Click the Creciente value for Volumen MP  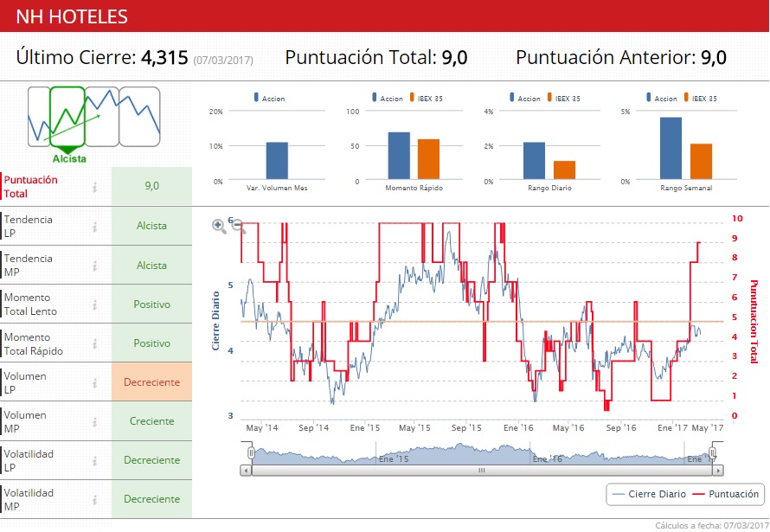pos(151,421)
